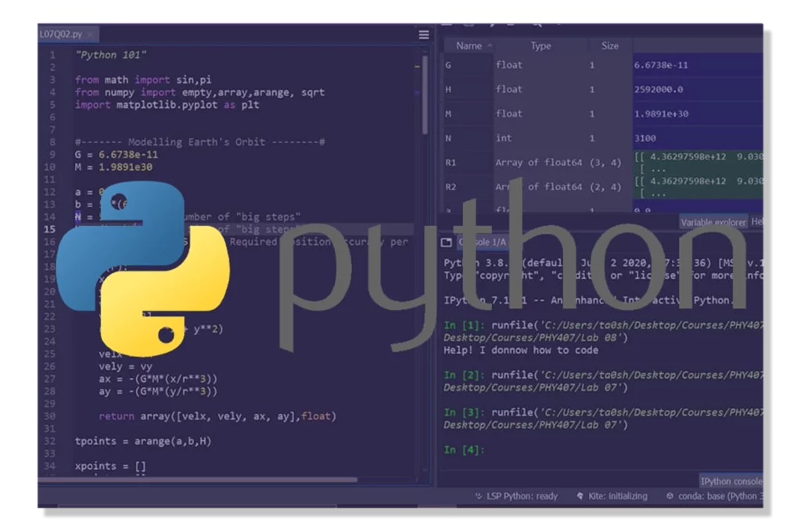Click the LSP Python status icon
Screen dimensions: 801x532
[x=478, y=496]
